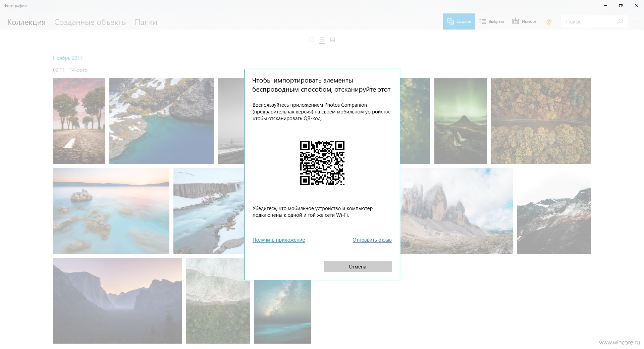Open the gray foggy road photo
Image resolution: width=644 pixels, height=349 pixels.
[231, 121]
